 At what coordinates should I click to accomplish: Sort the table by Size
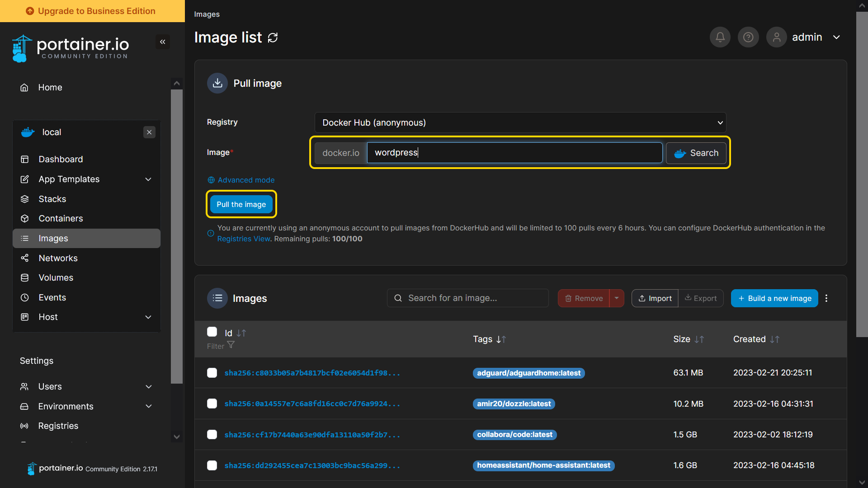click(x=699, y=339)
